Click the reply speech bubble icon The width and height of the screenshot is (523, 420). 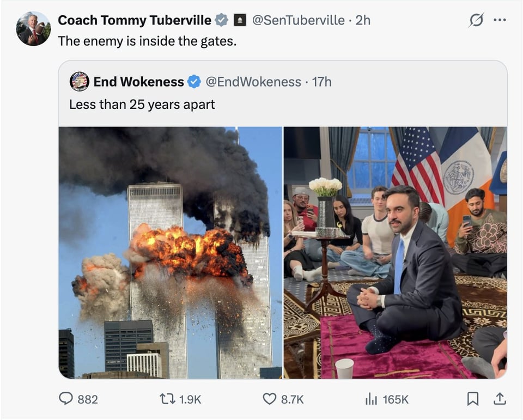[x=66, y=399]
